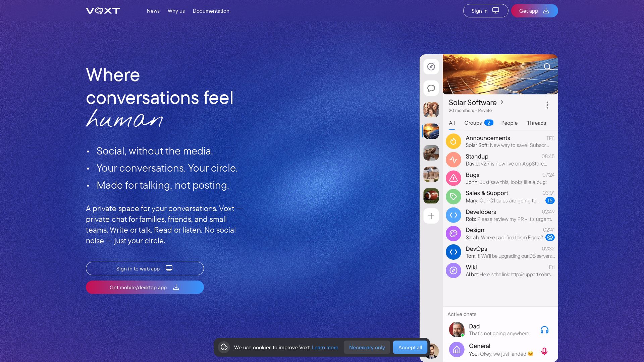644x362 pixels.
Task: Click the Developers code brackets icon
Action: 453,215
